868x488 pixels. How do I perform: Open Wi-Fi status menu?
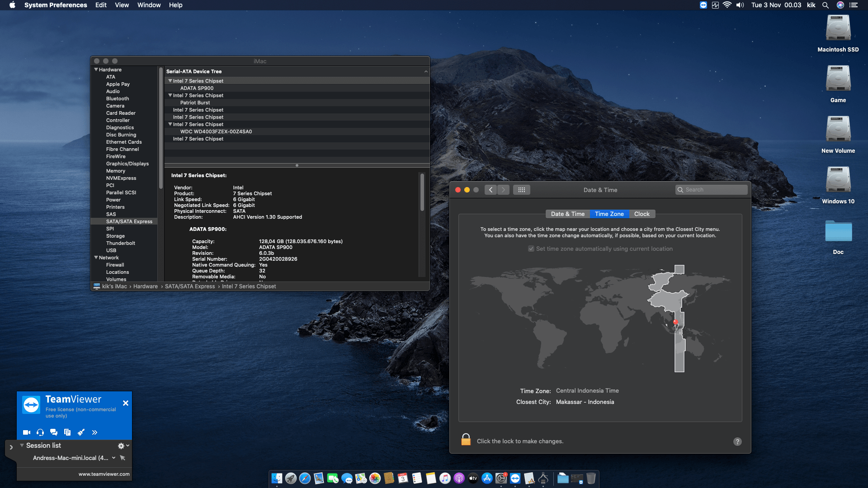pos(727,5)
